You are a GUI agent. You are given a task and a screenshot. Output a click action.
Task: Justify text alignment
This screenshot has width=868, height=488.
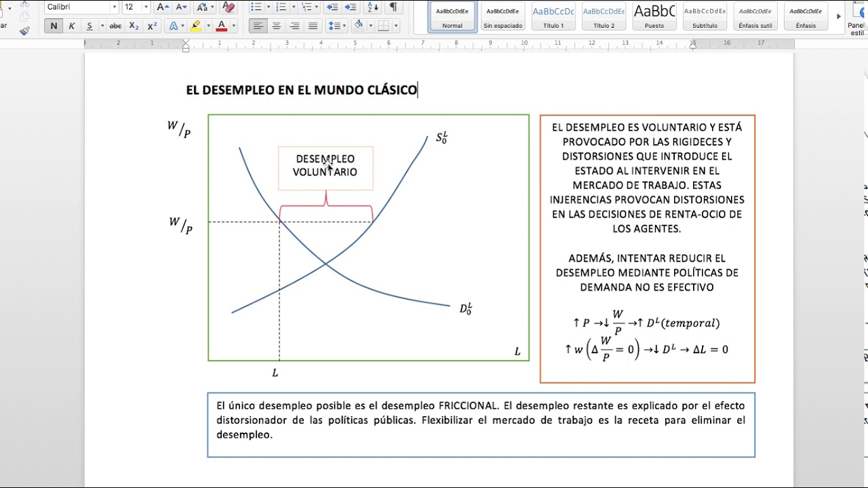(x=313, y=26)
